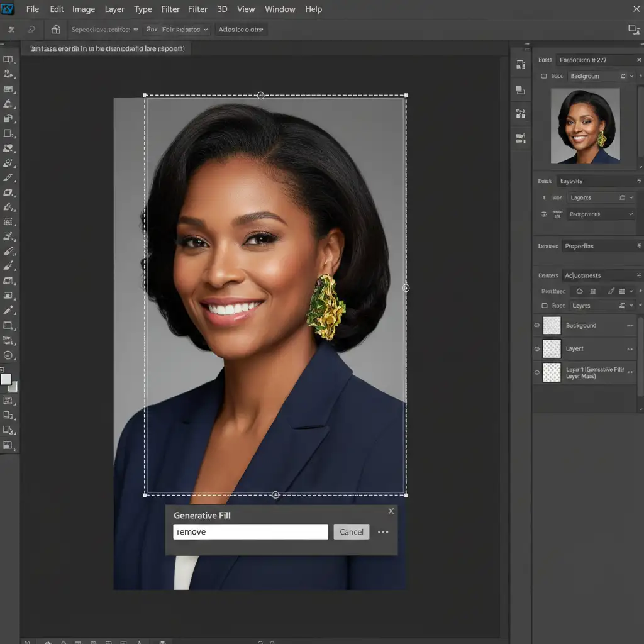Open the Window menu

(x=280, y=9)
